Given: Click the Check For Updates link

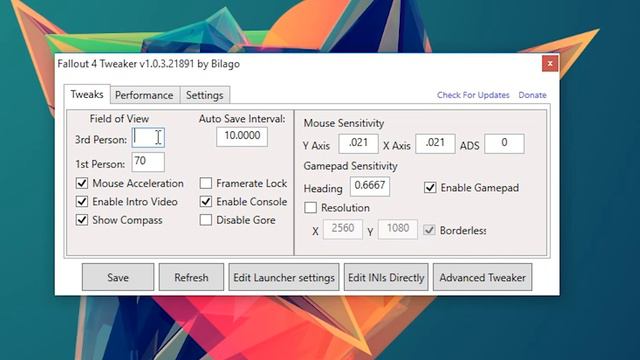Looking at the screenshot, I should click(x=473, y=95).
